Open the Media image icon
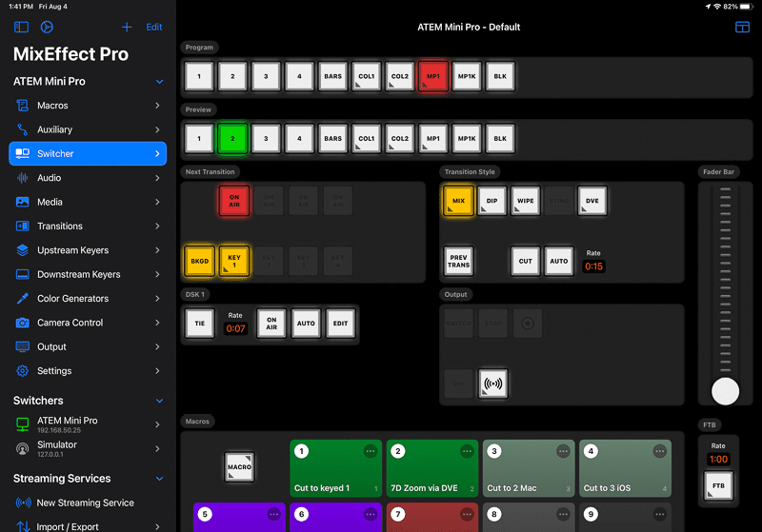The width and height of the screenshot is (762, 532). pyautogui.click(x=22, y=202)
